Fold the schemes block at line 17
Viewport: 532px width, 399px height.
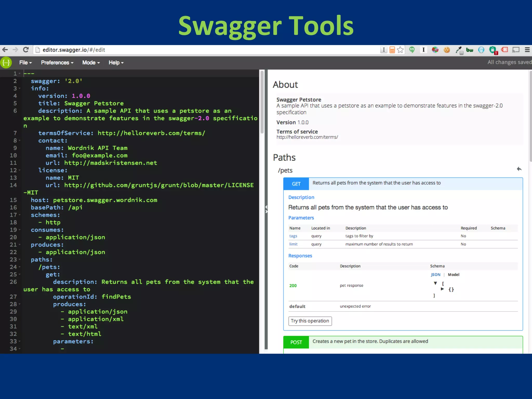tap(20, 215)
